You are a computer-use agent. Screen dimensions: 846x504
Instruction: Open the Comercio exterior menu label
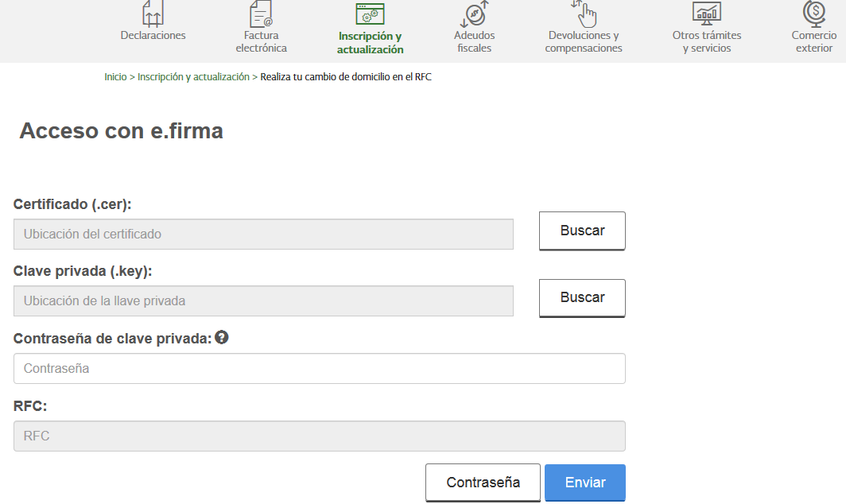coord(814,41)
